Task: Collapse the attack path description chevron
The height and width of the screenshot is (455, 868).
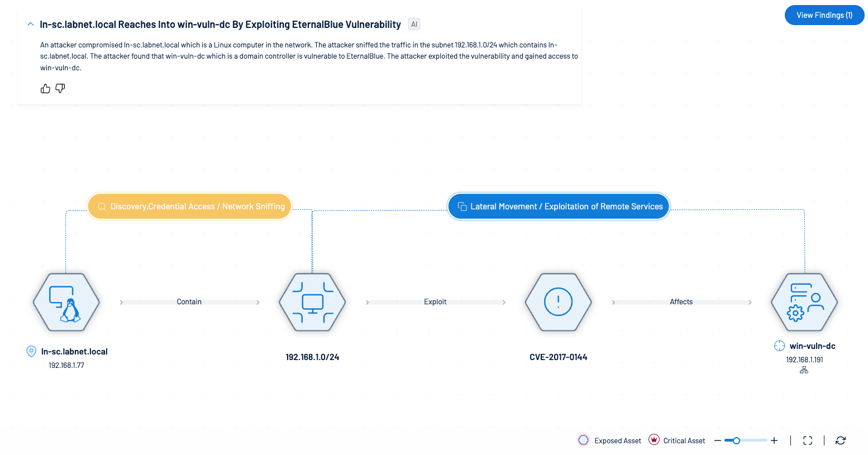Action: (31, 25)
